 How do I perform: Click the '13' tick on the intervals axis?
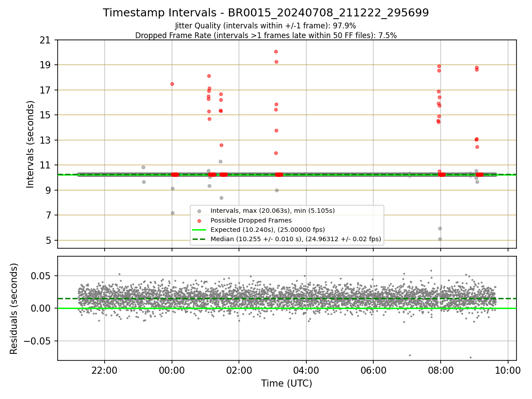[46, 141]
